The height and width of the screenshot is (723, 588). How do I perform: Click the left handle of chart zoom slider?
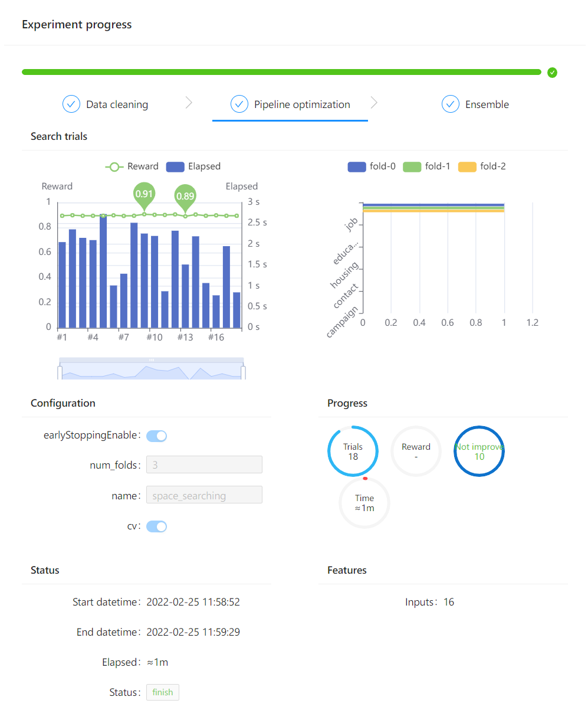(x=60, y=372)
